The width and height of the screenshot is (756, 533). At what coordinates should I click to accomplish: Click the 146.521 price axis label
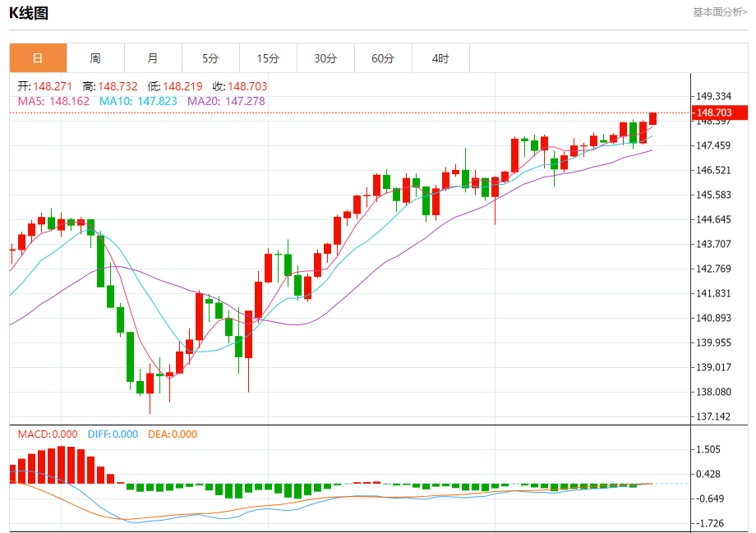pyautogui.click(x=713, y=170)
